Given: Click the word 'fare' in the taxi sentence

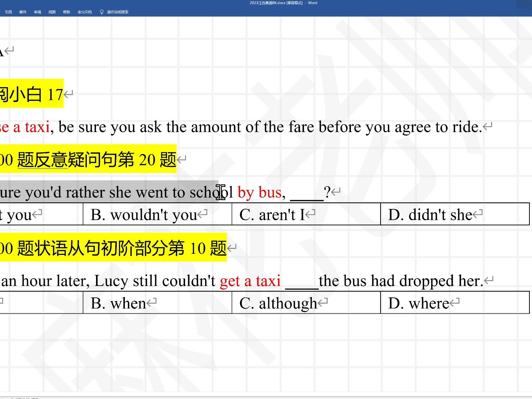Looking at the screenshot, I should 301,127.
